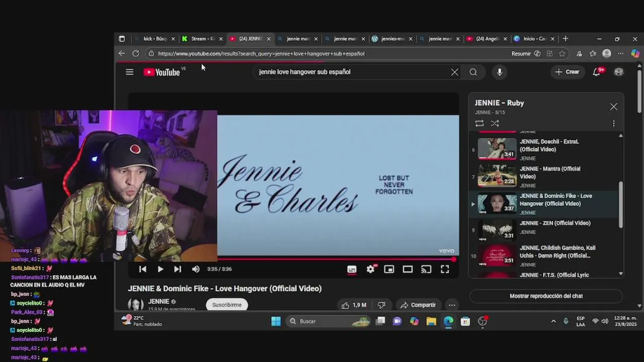Screen dimensions: 644x362
Task: Open the playlist three-dot options menu
Action: [613, 123]
